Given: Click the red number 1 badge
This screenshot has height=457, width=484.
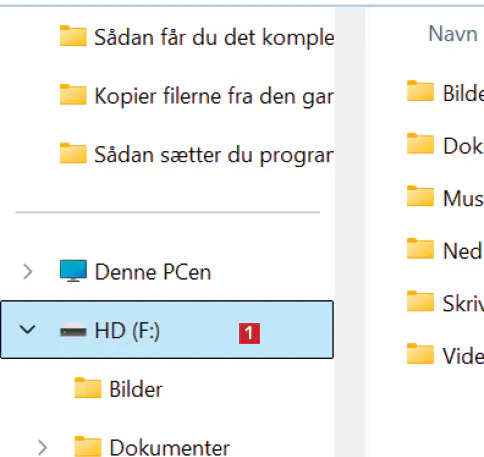Looking at the screenshot, I should (249, 333).
